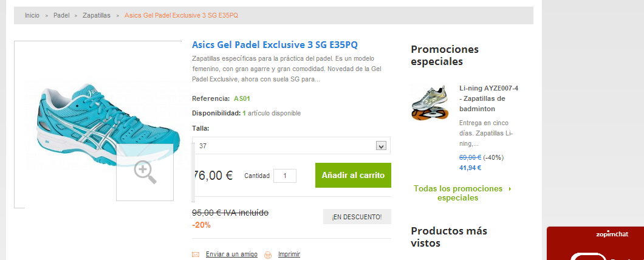This screenshot has width=644, height=260.
Task: Click the envelope icon beside Enviar a un amigo
Action: coord(196,255)
